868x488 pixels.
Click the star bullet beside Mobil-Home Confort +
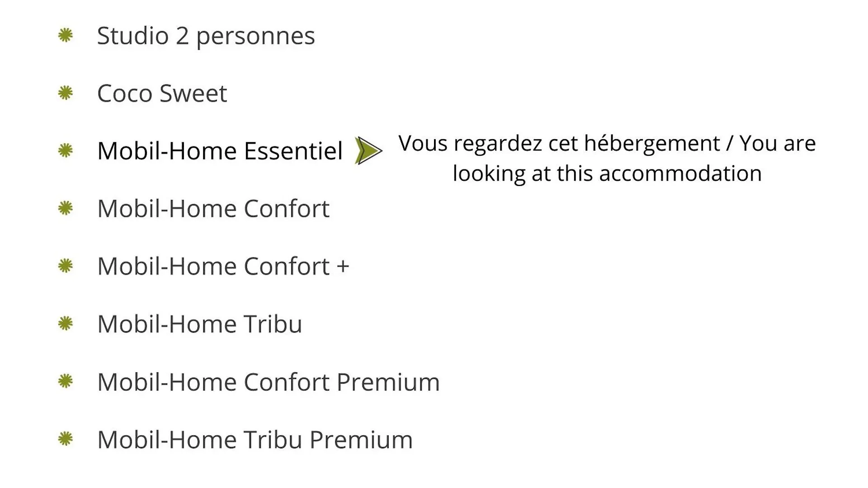pos(66,266)
